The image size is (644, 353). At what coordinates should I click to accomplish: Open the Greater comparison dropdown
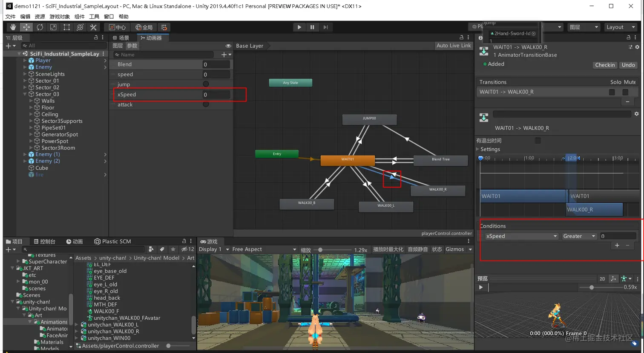pyautogui.click(x=579, y=236)
